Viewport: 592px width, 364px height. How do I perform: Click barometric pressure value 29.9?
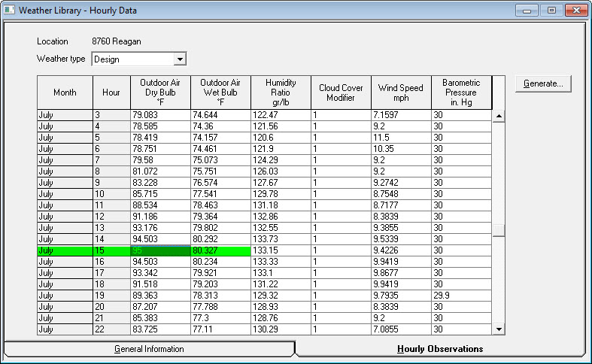tap(461, 296)
